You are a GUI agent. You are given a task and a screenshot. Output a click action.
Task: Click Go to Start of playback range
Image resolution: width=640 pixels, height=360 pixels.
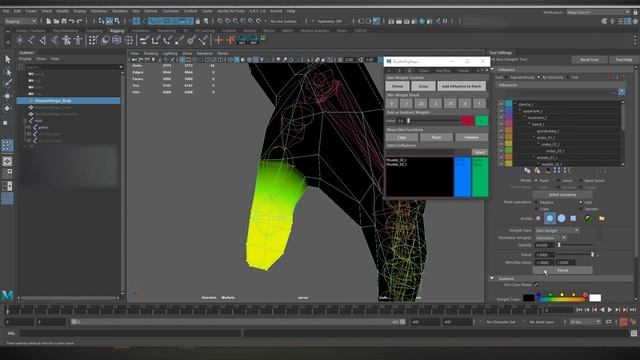tap(579, 310)
